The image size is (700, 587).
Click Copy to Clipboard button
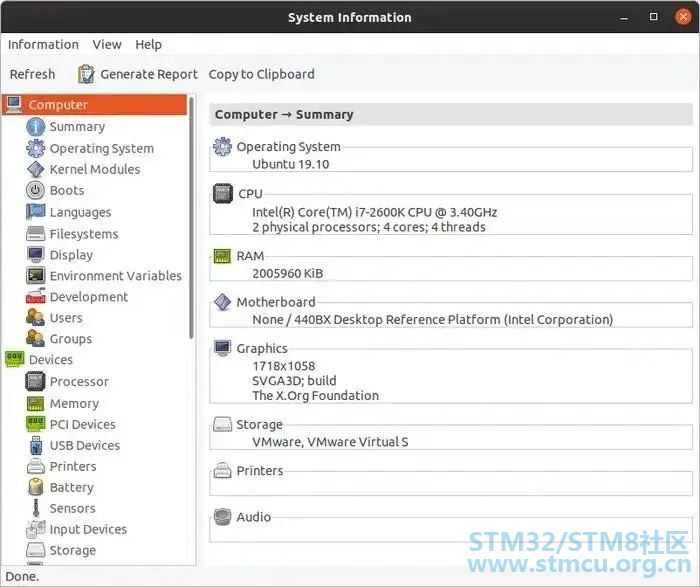(262, 74)
